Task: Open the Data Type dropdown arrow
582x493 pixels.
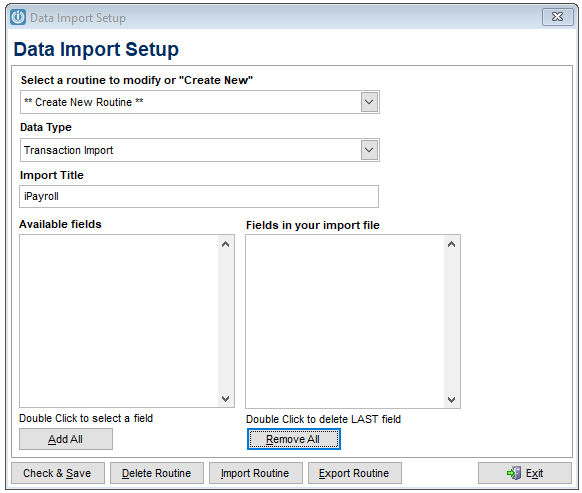Action: pyautogui.click(x=369, y=150)
